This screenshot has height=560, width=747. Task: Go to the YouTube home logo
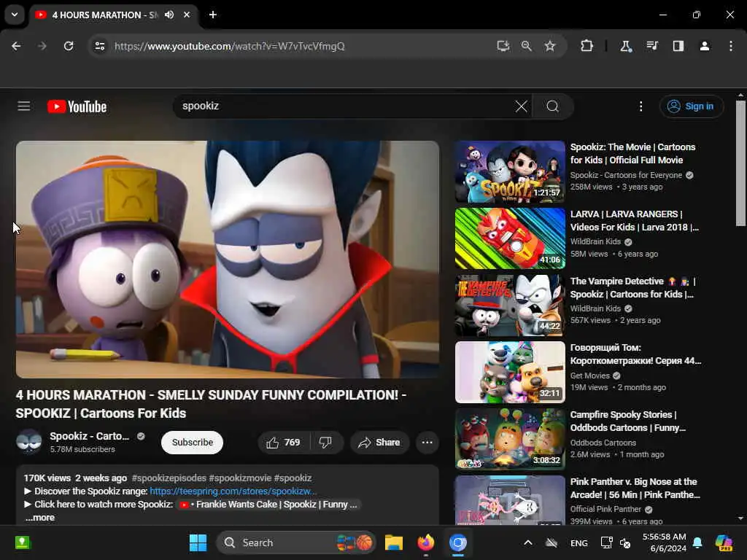(77, 106)
